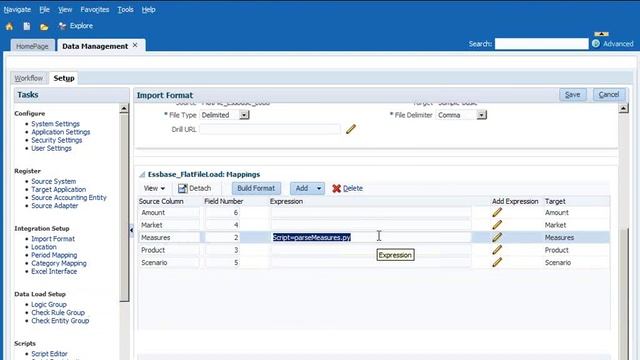
Task: Click the Home icon in toolbar
Action: click(x=9, y=27)
